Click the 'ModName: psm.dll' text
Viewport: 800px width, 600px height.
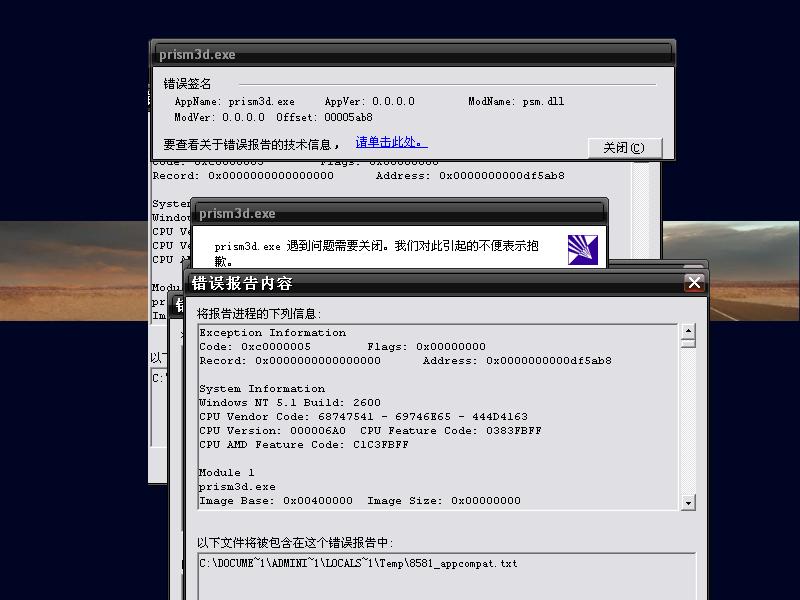point(516,102)
